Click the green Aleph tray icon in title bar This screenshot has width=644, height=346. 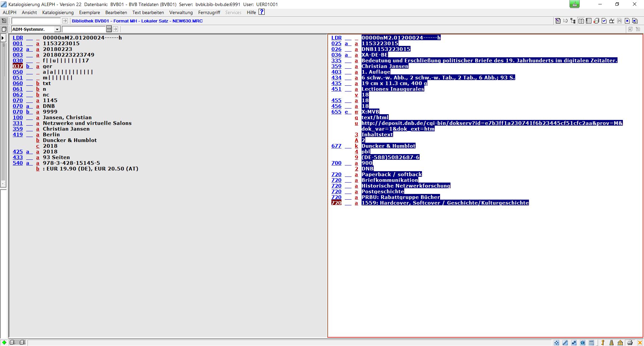coord(575,4)
